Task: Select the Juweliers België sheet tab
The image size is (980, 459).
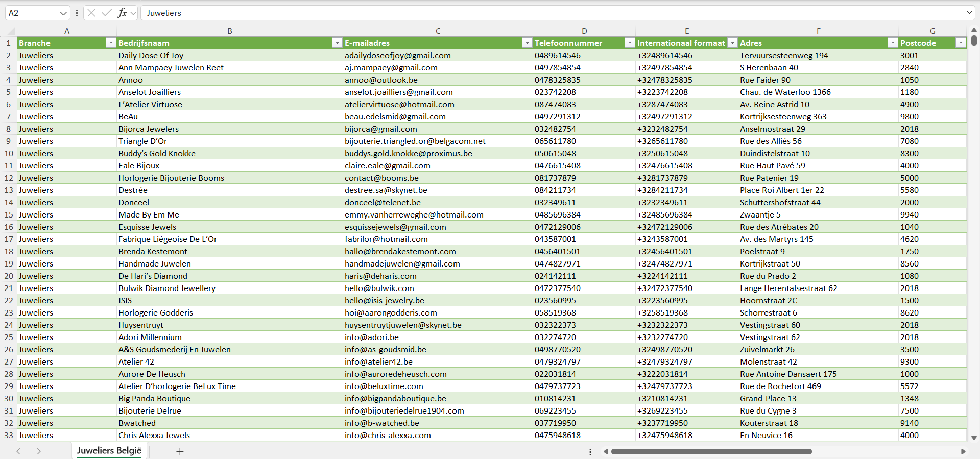Action: (109, 451)
